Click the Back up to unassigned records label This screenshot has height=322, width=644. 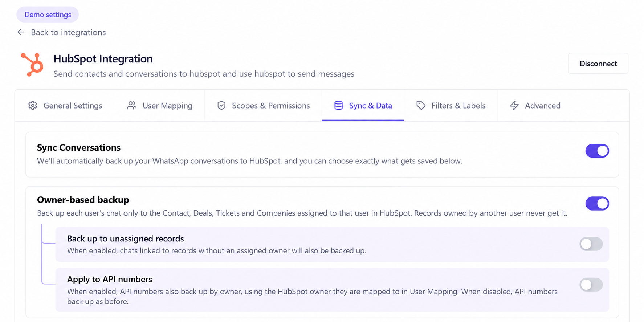point(126,239)
